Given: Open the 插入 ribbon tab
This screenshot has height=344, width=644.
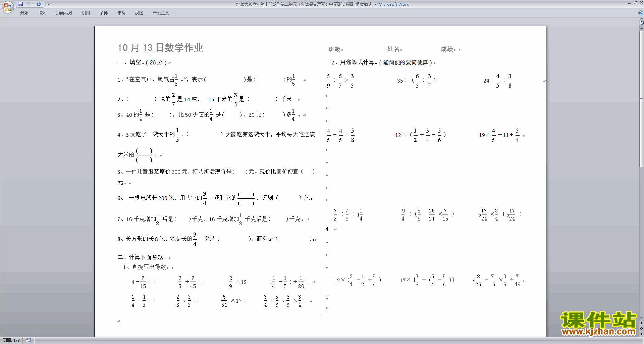Looking at the screenshot, I should coord(42,13).
